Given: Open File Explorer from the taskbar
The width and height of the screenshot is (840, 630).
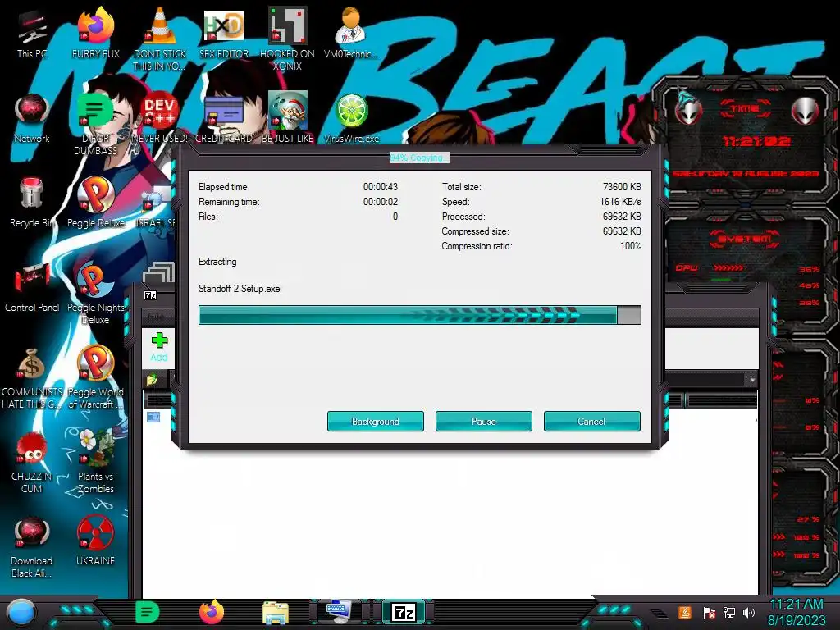Looking at the screenshot, I should pyautogui.click(x=276, y=612).
